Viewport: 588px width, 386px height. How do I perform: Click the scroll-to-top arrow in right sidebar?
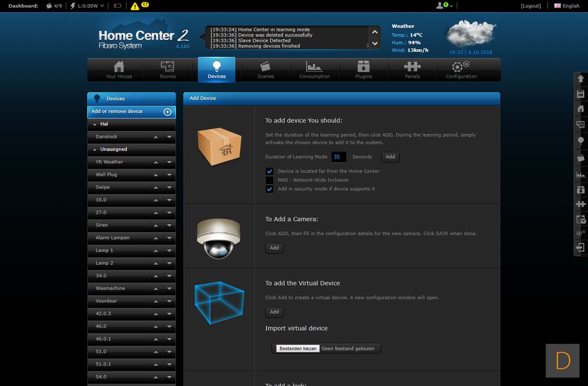pyautogui.click(x=581, y=79)
